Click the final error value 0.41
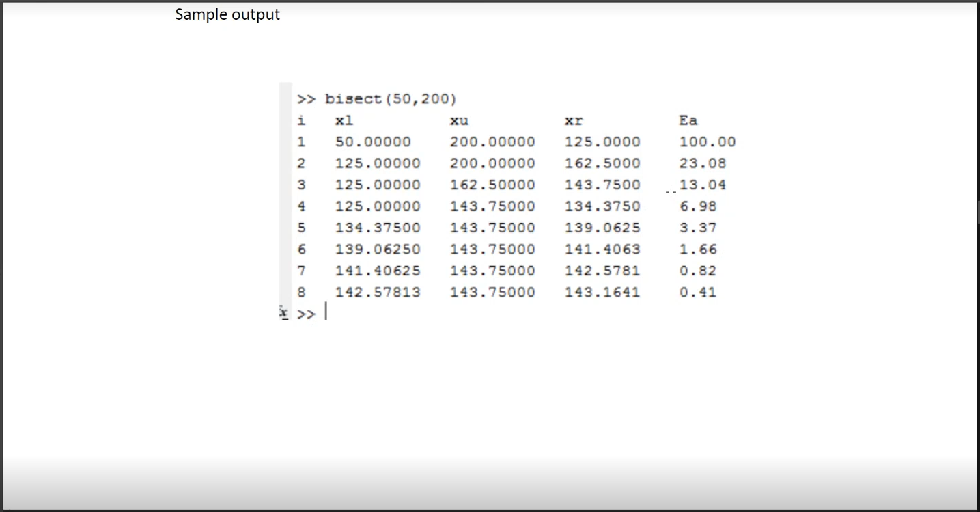 coord(700,292)
